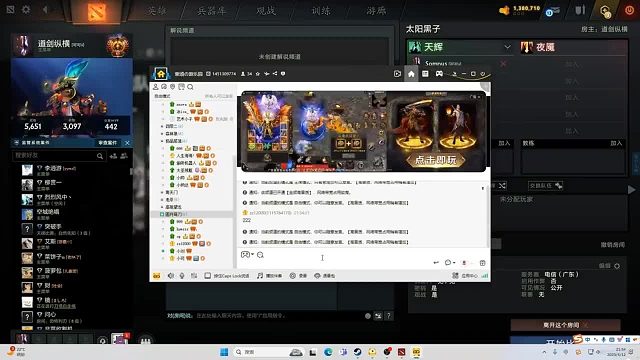640x360 pixels.
Task: Favorite the YY channel star icon
Action: coord(258,74)
